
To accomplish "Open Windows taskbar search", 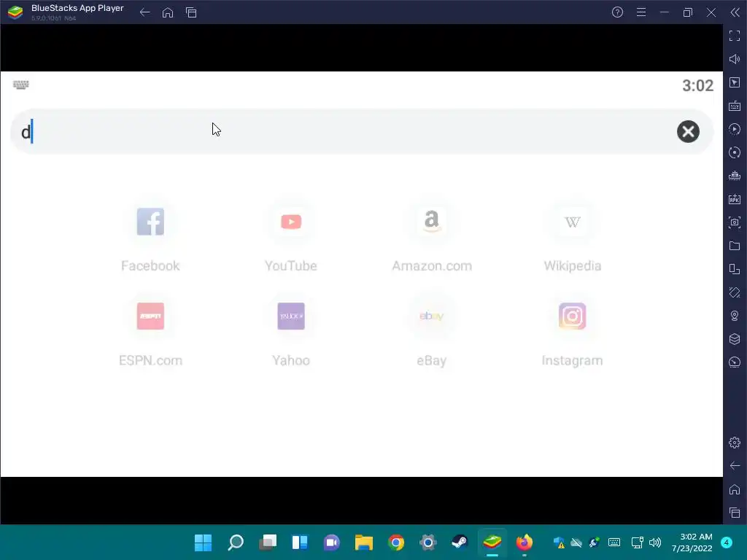I will pyautogui.click(x=236, y=542).
